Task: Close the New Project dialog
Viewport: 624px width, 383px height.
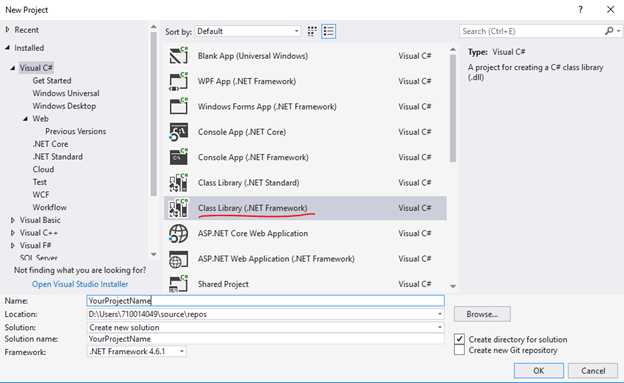Action: click(x=610, y=10)
